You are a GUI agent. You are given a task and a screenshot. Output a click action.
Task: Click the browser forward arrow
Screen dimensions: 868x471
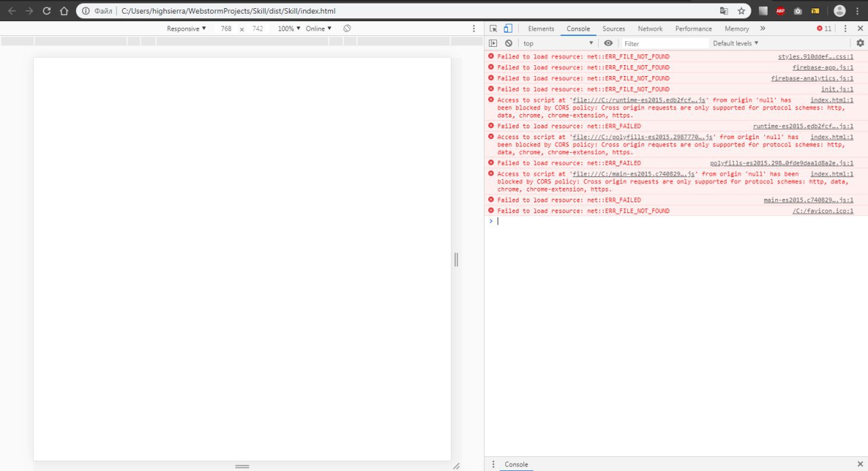[29, 11]
